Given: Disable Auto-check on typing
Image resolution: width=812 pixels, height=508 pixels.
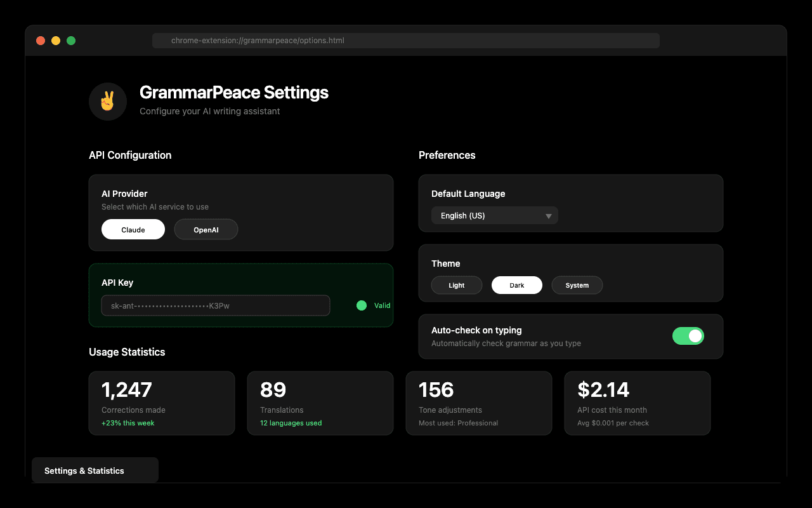Looking at the screenshot, I should (x=688, y=336).
